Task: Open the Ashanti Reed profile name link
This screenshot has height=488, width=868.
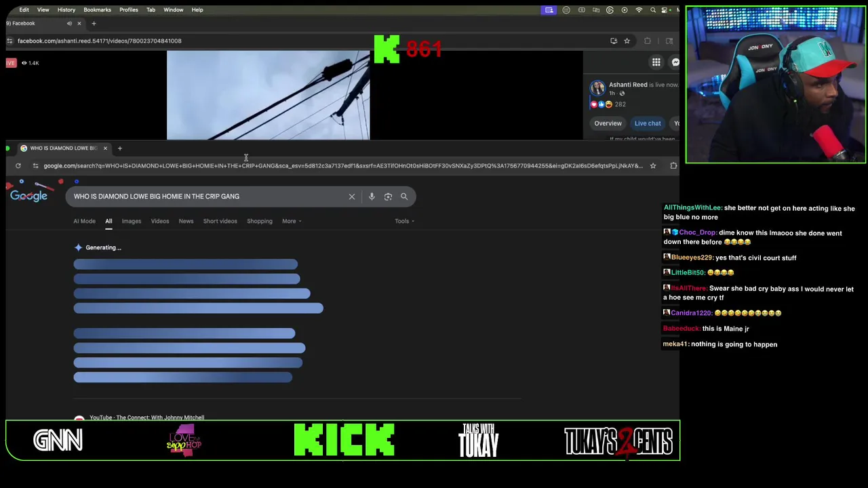Action: 628,85
